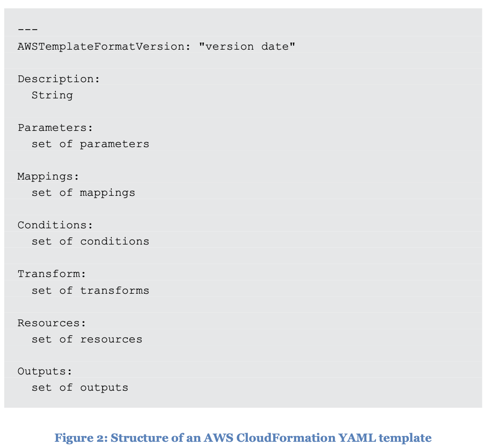Image resolution: width=490 pixels, height=448 pixels.
Task: Select the Conditions: section heading
Action: (55, 225)
